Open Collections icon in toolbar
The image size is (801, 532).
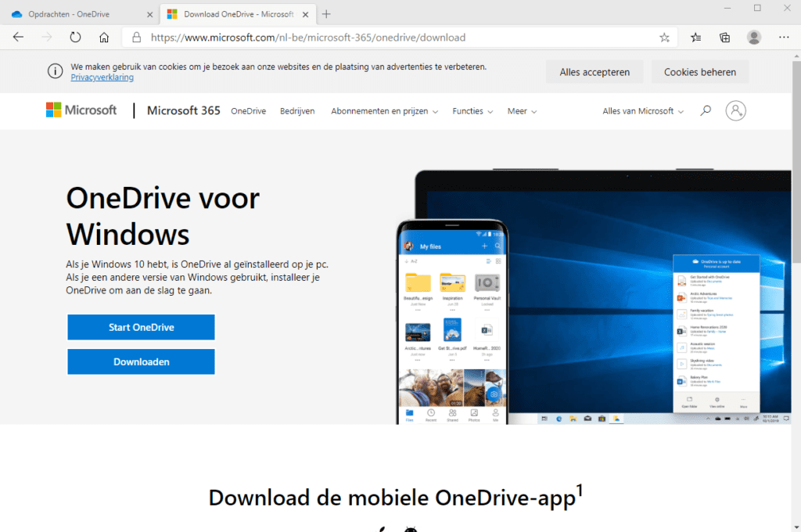pos(724,38)
